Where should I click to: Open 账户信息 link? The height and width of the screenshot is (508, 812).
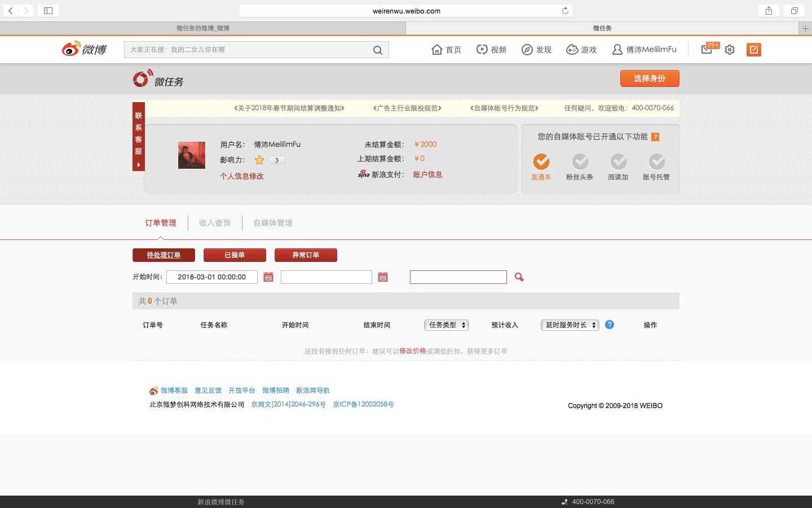427,174
